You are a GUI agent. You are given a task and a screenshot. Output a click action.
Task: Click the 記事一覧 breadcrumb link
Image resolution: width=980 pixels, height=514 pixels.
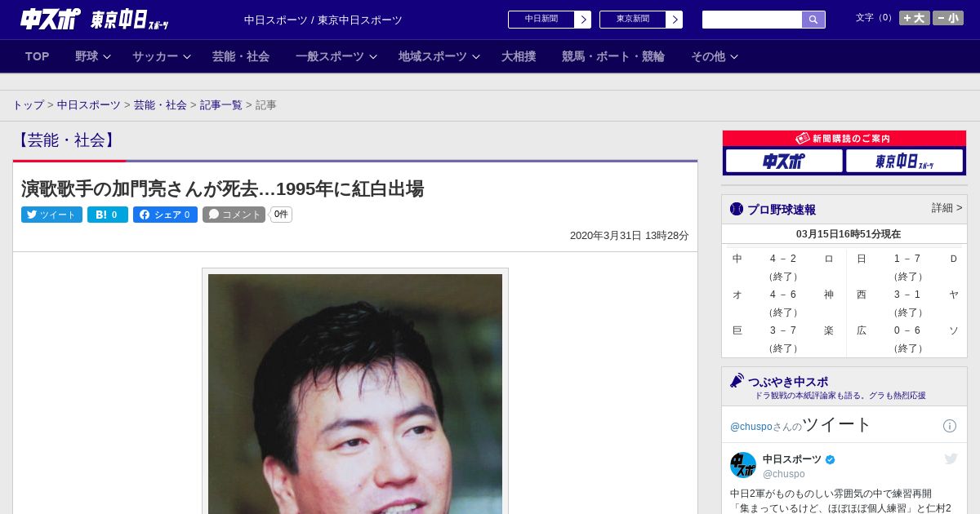(x=221, y=105)
